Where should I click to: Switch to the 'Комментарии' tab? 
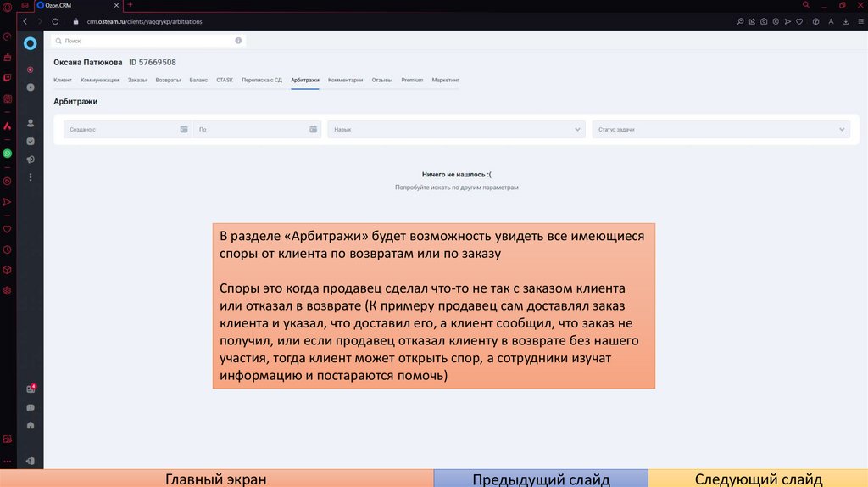point(346,80)
